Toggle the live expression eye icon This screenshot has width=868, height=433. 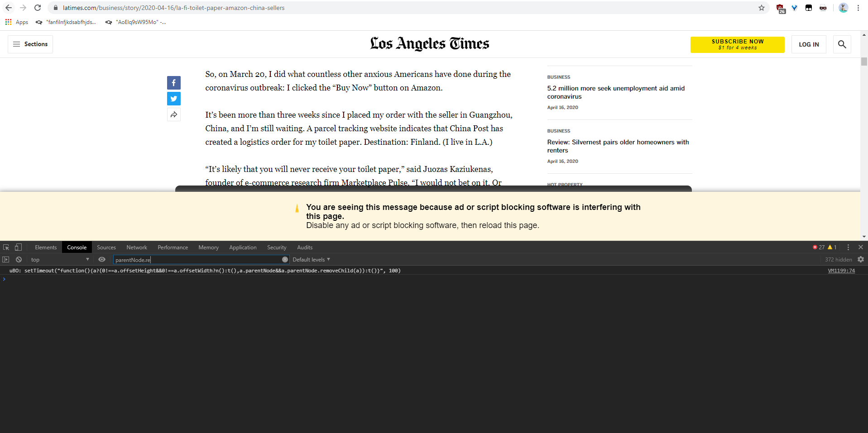tap(101, 259)
